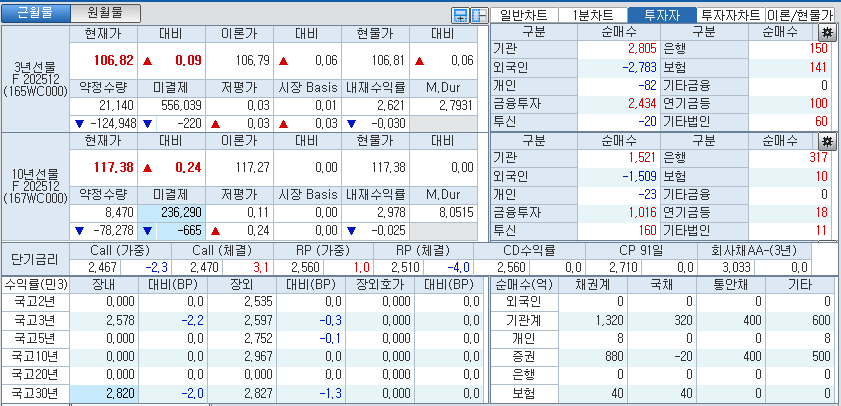Click the M.Dur value 8.0515
Image resolution: width=841 pixels, height=406 pixels.
click(x=456, y=212)
